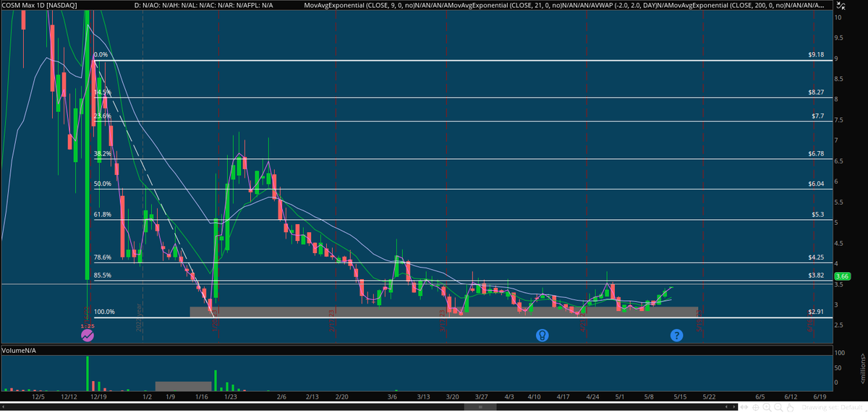
Task: Click the $4.25 price level label
Action: click(816, 257)
